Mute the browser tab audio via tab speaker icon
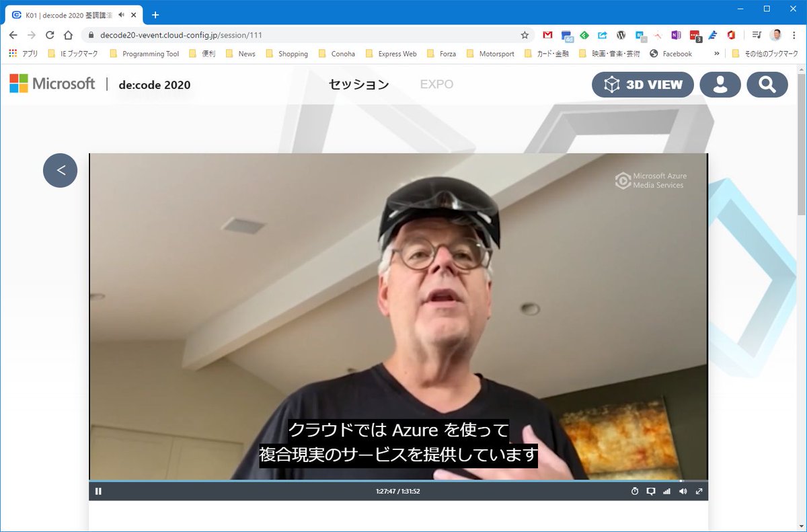 121,14
